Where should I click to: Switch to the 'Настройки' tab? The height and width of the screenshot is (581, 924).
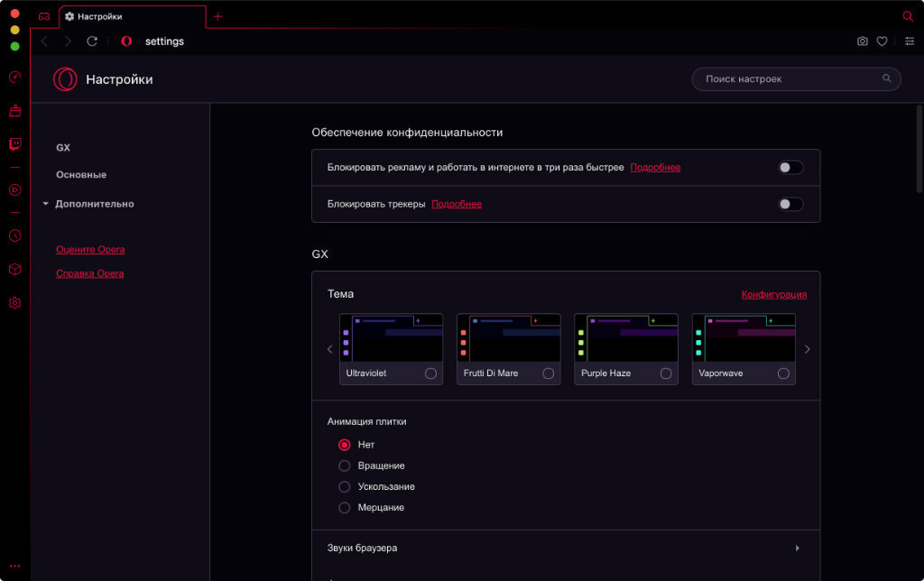(133, 16)
